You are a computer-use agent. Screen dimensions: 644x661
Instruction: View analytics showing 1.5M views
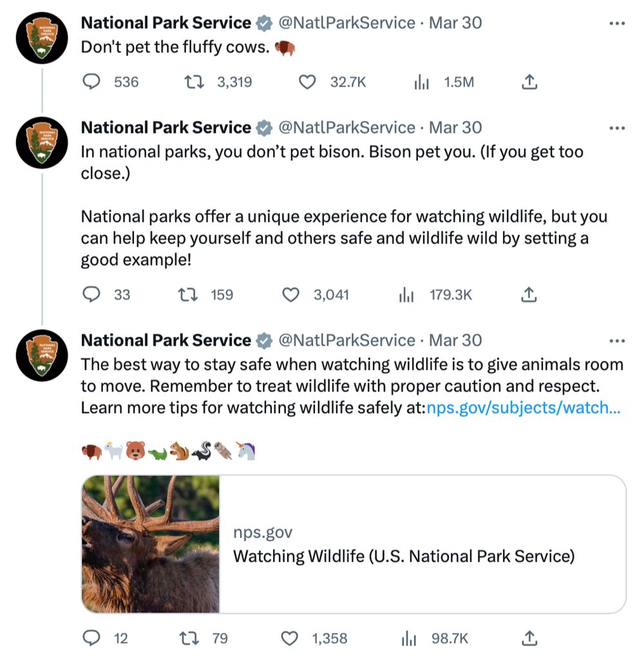point(422,82)
